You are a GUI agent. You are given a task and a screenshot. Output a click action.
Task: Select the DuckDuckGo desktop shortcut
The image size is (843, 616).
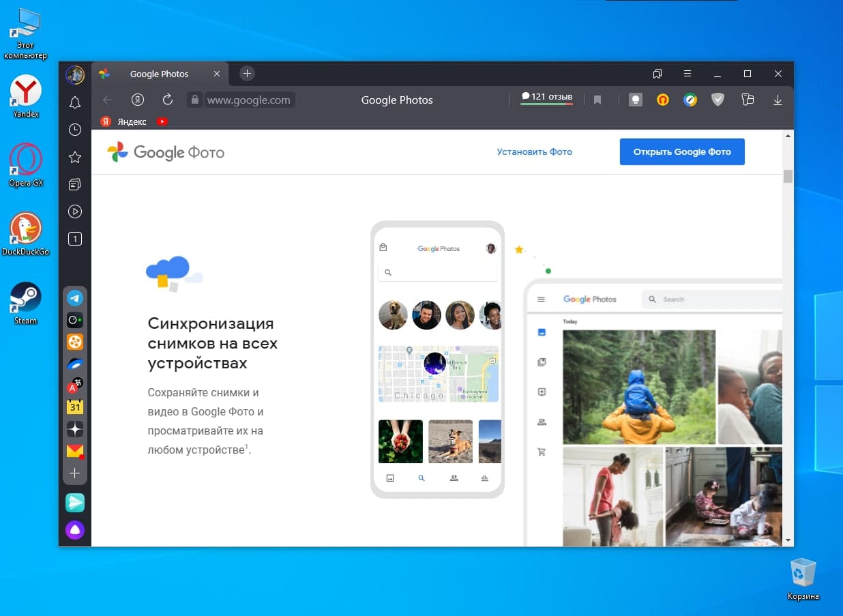point(26,234)
